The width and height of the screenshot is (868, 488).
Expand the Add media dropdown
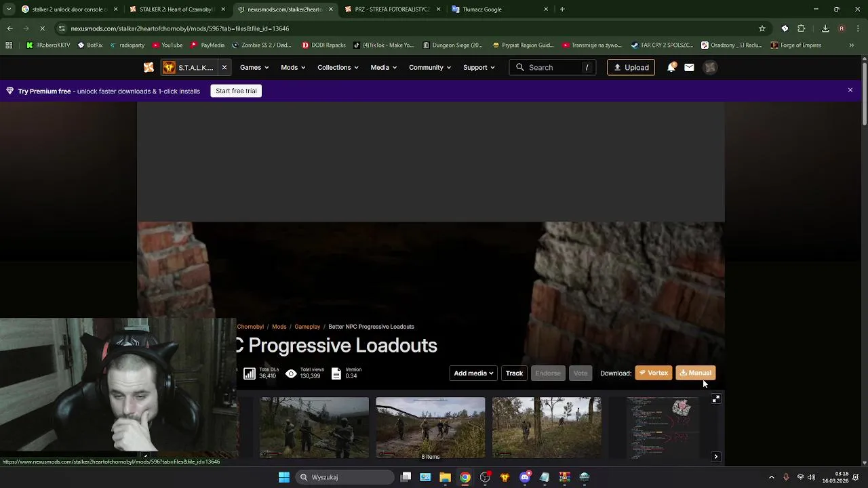pyautogui.click(x=473, y=373)
